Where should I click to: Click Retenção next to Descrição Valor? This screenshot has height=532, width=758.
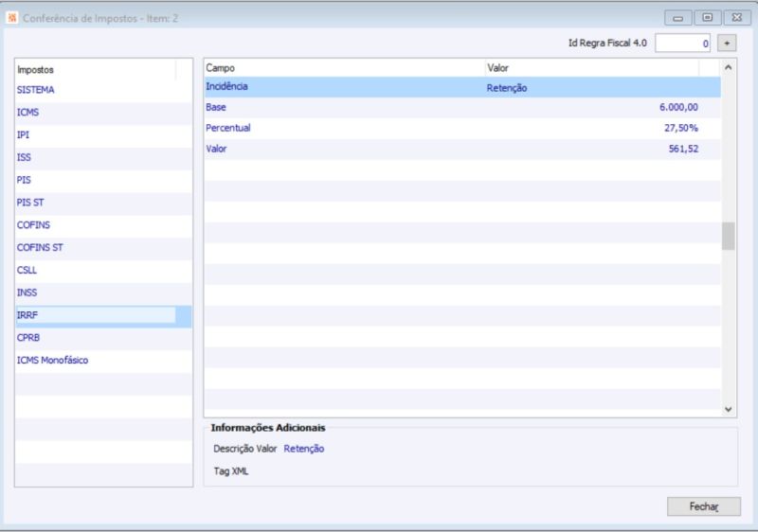tap(304, 449)
